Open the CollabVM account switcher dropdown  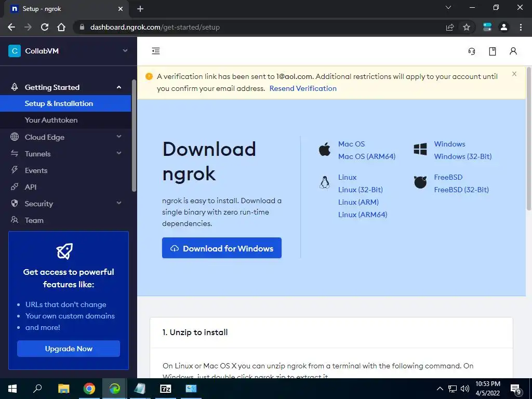click(x=125, y=50)
